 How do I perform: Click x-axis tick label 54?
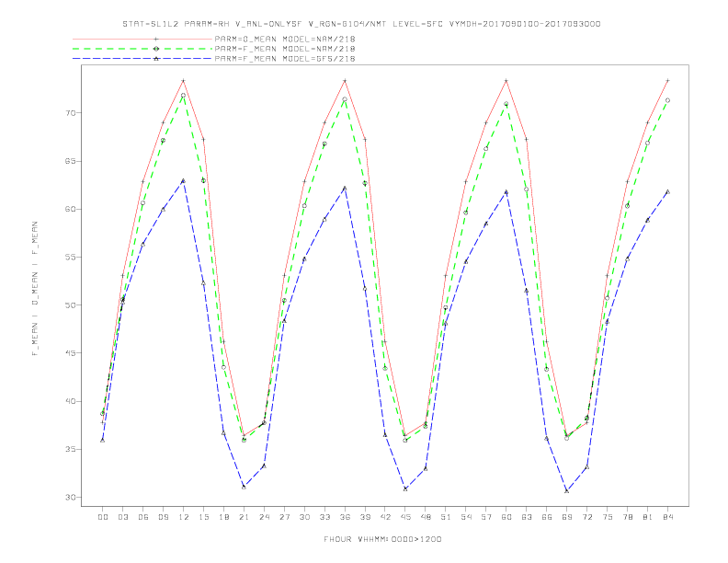coord(466,517)
